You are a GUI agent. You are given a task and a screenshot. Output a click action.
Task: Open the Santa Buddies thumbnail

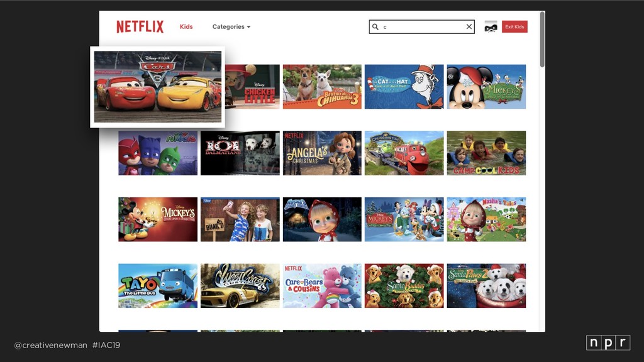tap(404, 286)
